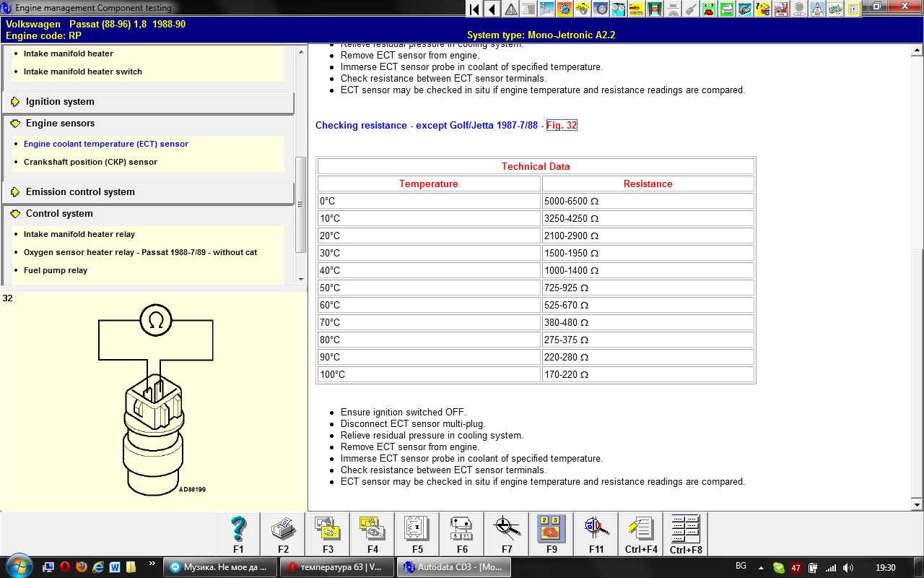Click the 'Engine code: RP' text
This screenshot has width=924, height=578.
43,35
